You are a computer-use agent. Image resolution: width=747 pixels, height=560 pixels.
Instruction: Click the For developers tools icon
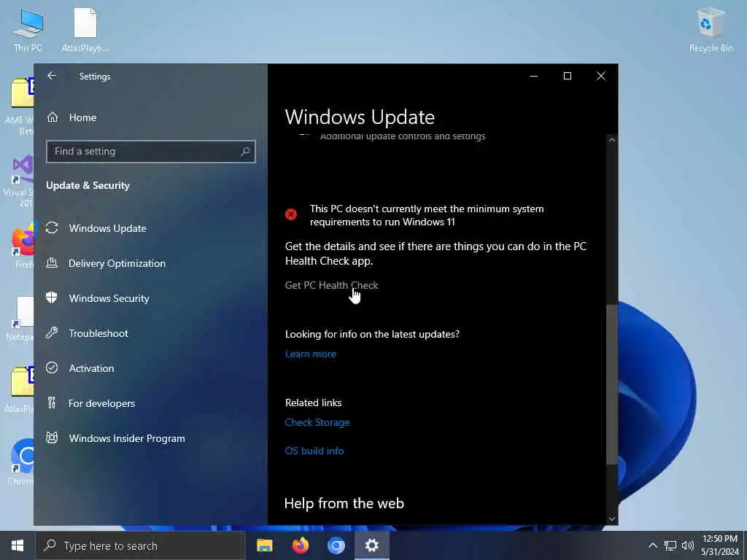click(x=52, y=402)
